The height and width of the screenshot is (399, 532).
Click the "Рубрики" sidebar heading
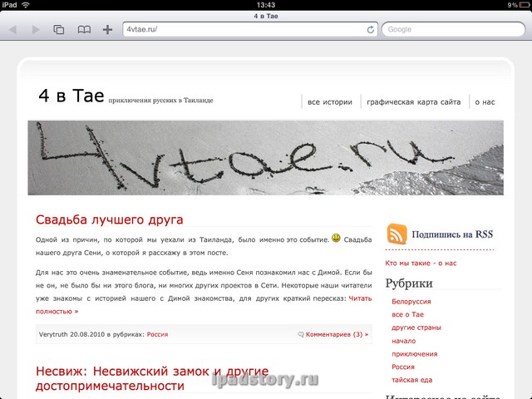[x=409, y=283]
